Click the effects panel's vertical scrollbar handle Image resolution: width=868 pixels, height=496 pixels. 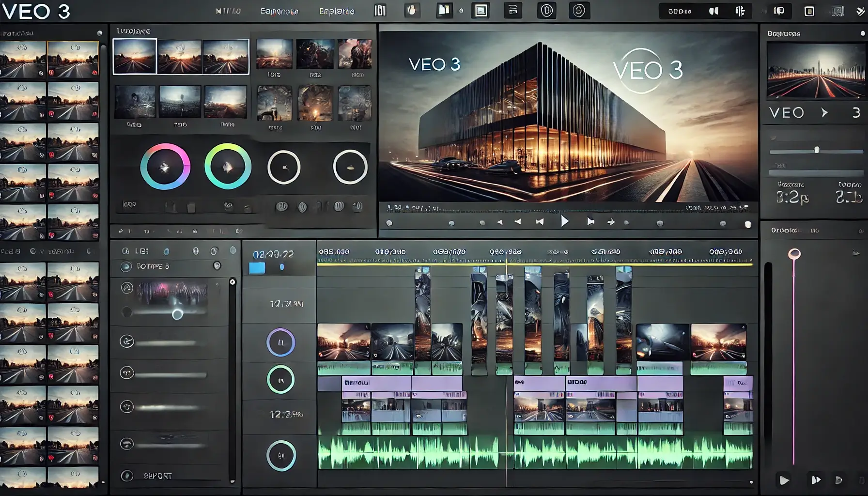tap(232, 282)
